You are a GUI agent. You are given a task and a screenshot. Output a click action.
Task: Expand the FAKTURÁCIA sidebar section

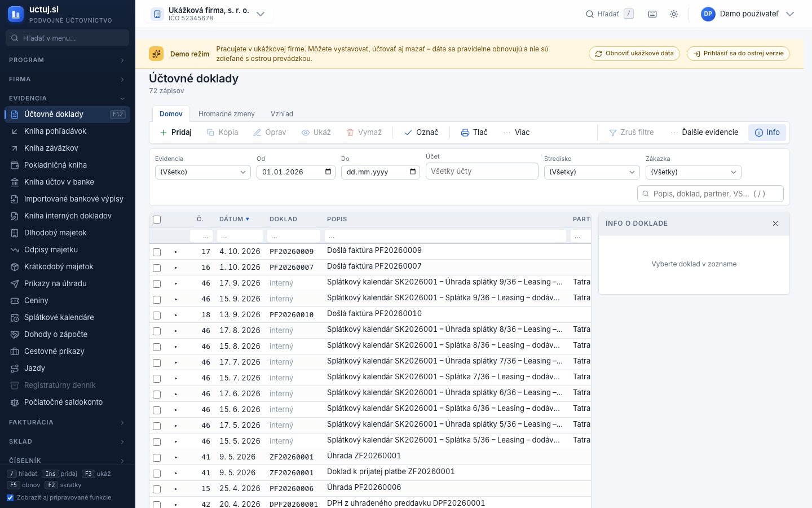click(x=67, y=422)
